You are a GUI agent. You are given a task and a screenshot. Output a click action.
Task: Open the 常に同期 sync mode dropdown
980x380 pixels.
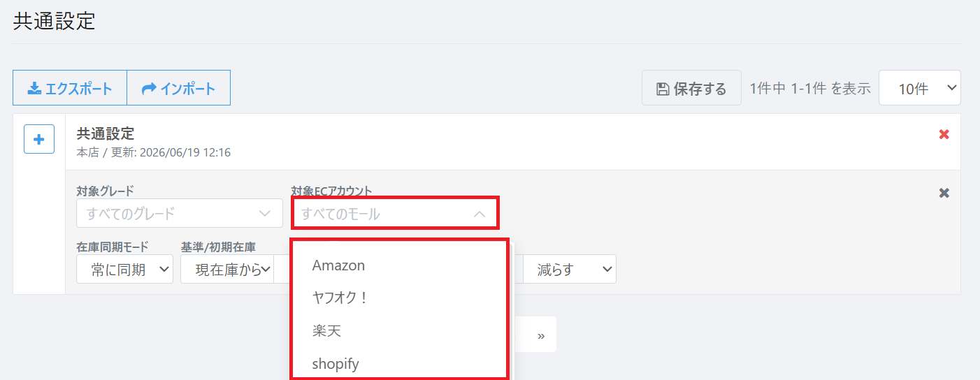coord(124,269)
